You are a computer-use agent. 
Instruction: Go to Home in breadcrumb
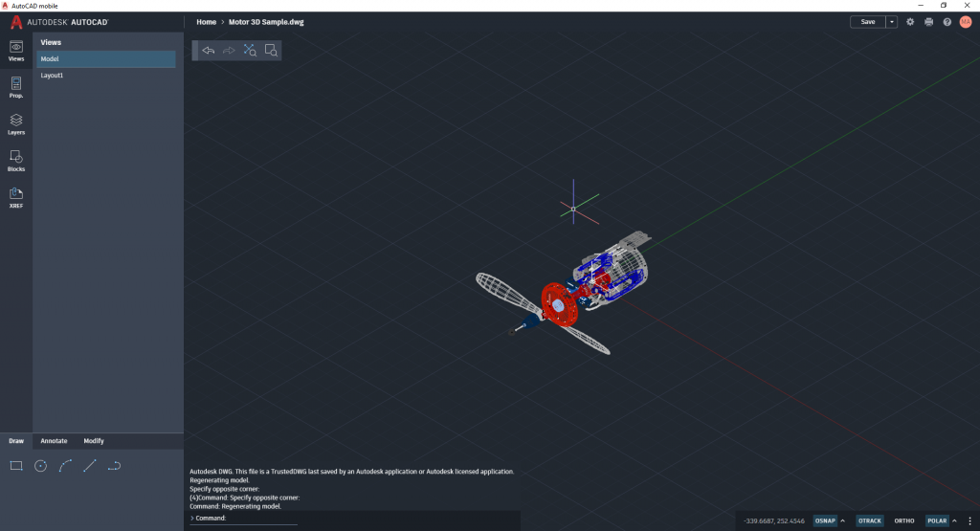click(207, 22)
